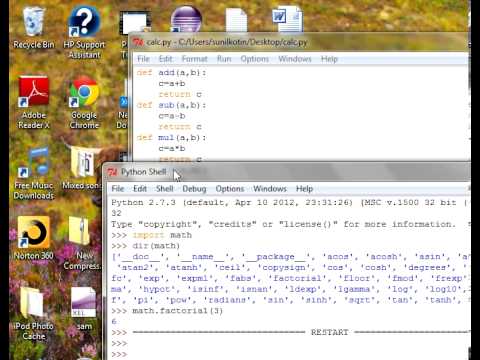The width and height of the screenshot is (480, 360).
Task: Open Options menu in calc.py window
Action: [x=255, y=59]
